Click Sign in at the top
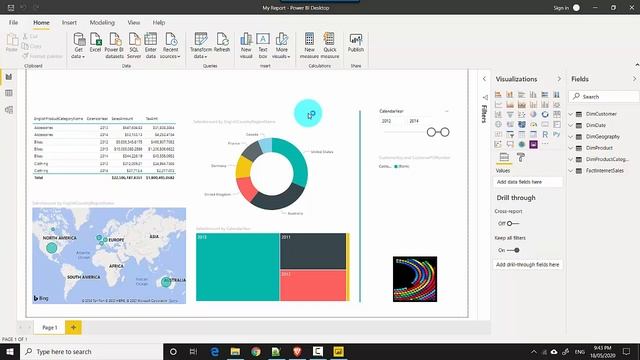Viewport: 640px width, 360px height. pyautogui.click(x=561, y=8)
